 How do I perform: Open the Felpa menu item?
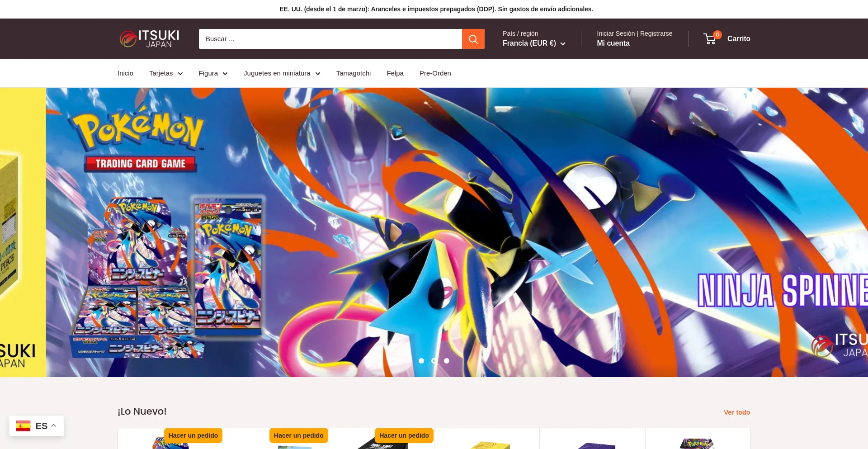(x=395, y=73)
